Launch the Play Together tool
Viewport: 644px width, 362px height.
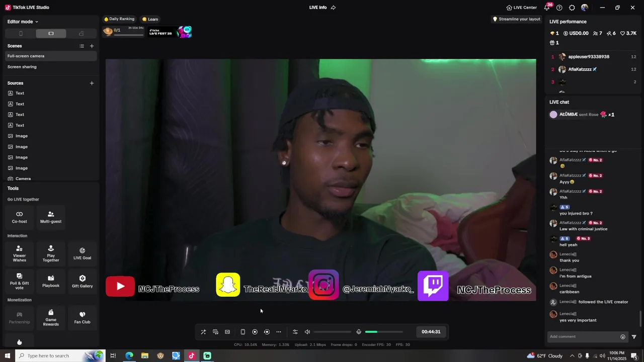click(x=51, y=253)
